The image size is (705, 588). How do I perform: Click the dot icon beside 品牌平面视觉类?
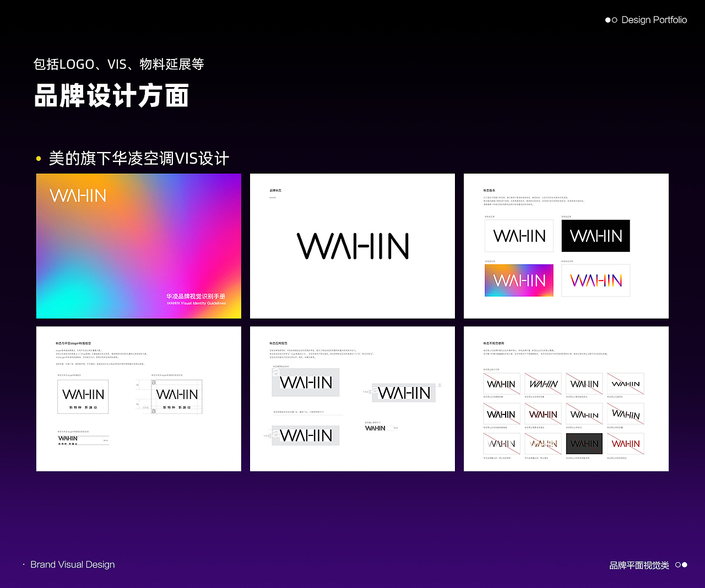pyautogui.click(x=681, y=565)
